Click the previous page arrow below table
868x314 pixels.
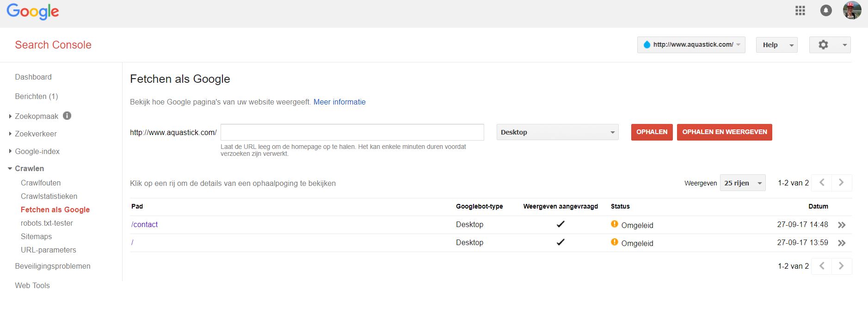point(822,266)
